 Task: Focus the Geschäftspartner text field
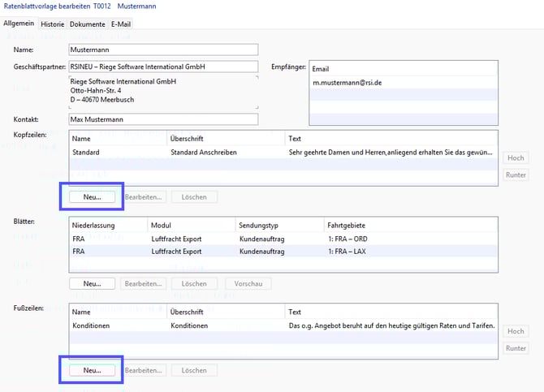point(162,67)
